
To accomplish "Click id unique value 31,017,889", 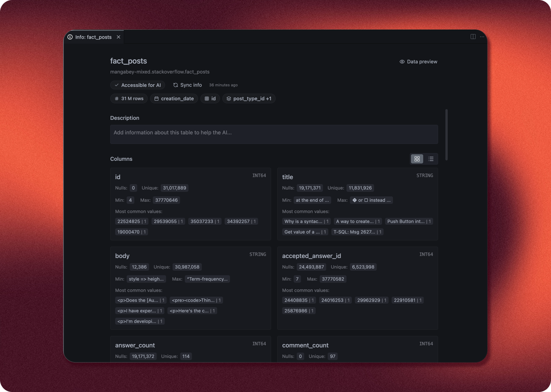I will pos(174,188).
